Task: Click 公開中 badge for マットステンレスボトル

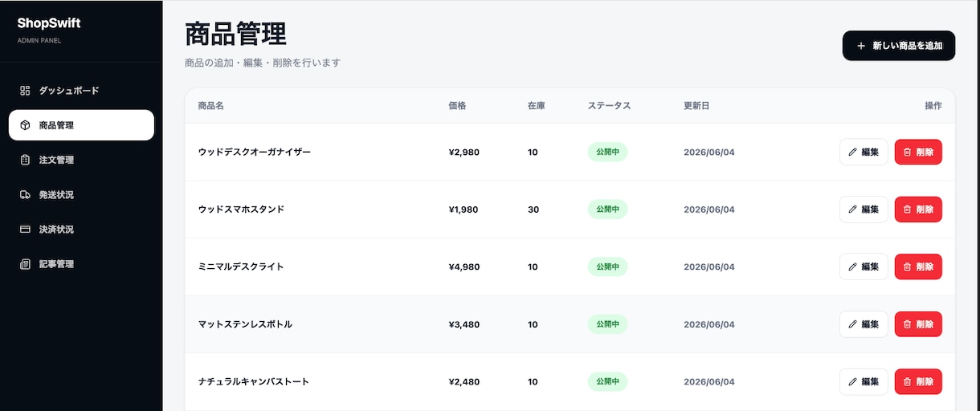Action: pos(607,324)
